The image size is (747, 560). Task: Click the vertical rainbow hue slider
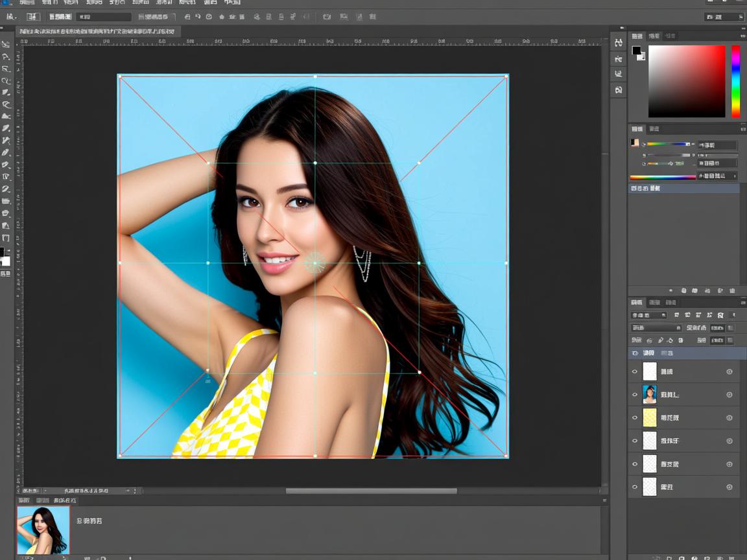pyautogui.click(x=736, y=81)
